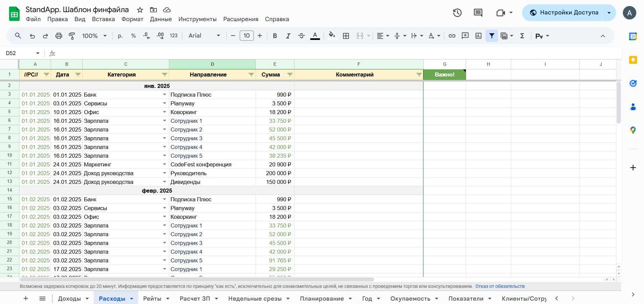Toggle the filter button in toolbar

[x=492, y=36]
